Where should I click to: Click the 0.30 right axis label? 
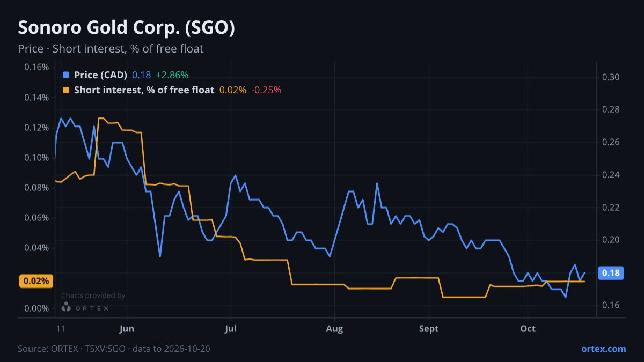611,77
